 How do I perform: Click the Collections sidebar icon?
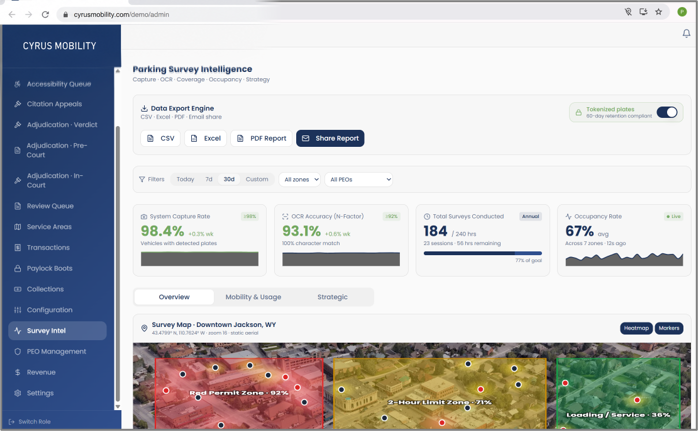click(x=17, y=289)
